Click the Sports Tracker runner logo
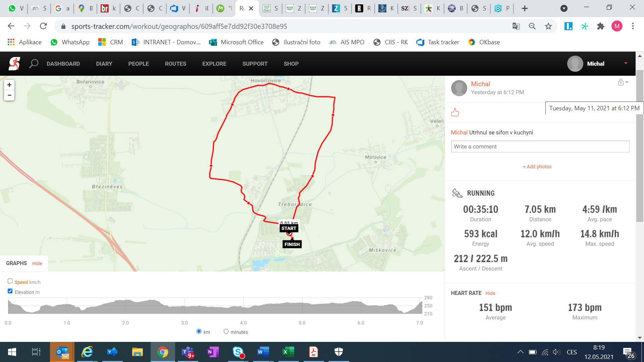The height and width of the screenshot is (362, 644). point(14,64)
